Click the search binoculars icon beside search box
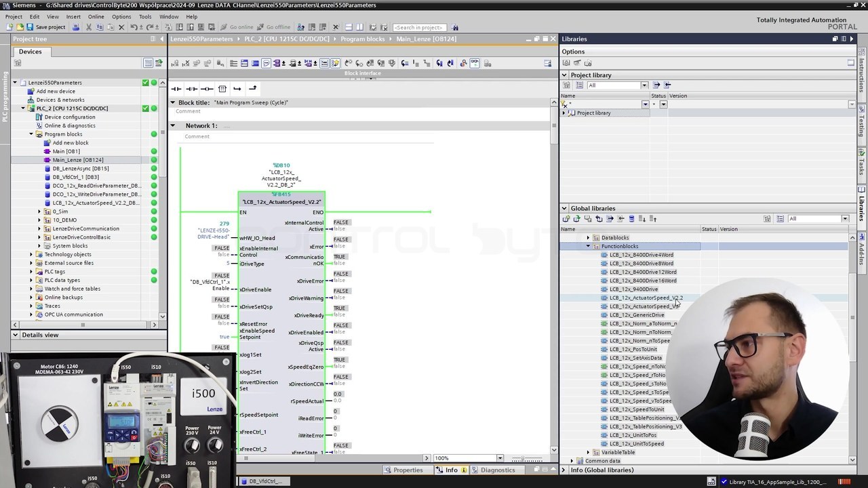The width and height of the screenshot is (868, 488). click(455, 27)
